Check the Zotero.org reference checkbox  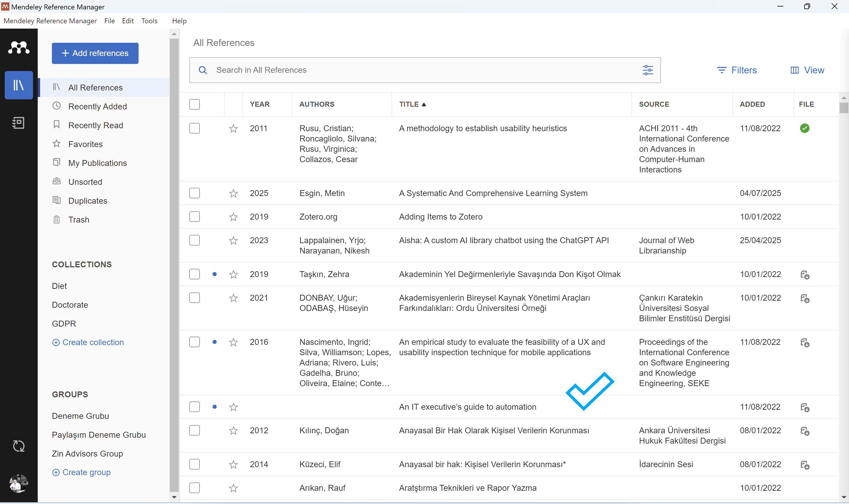coord(195,217)
